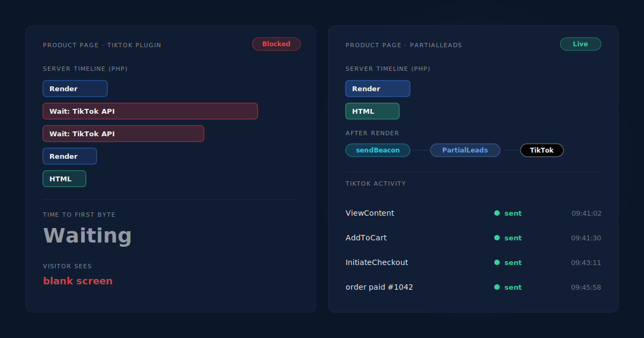This screenshot has height=338, width=644.
Task: Click the TIKTOK ACTIVITY label
Action: (x=376, y=183)
